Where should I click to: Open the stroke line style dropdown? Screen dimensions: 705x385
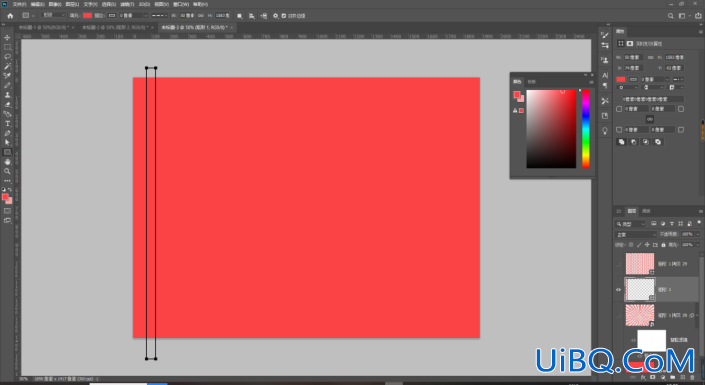[160, 16]
